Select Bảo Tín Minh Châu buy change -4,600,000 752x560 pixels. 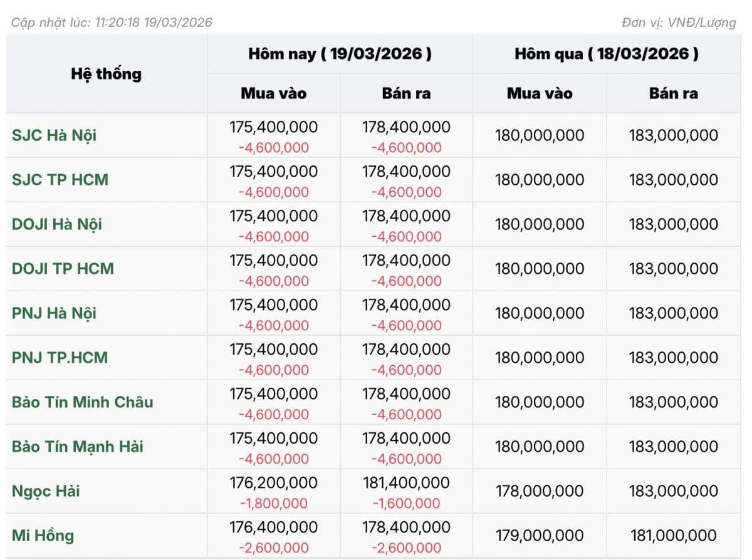click(x=274, y=415)
